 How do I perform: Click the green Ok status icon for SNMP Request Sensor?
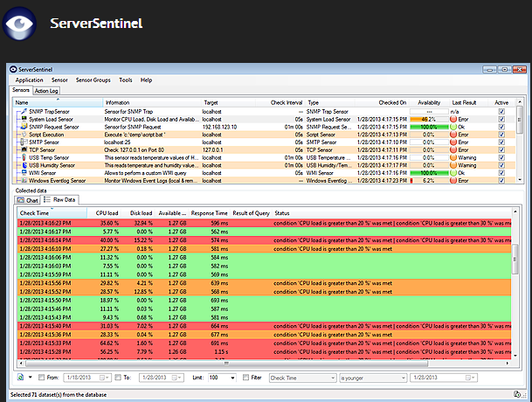453,127
